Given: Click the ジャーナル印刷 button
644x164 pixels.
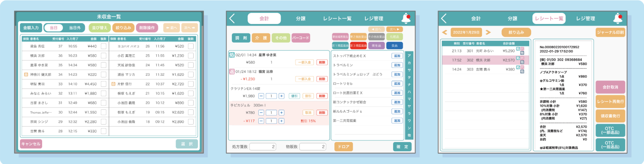Looking at the screenshot, I should tap(610, 32).
